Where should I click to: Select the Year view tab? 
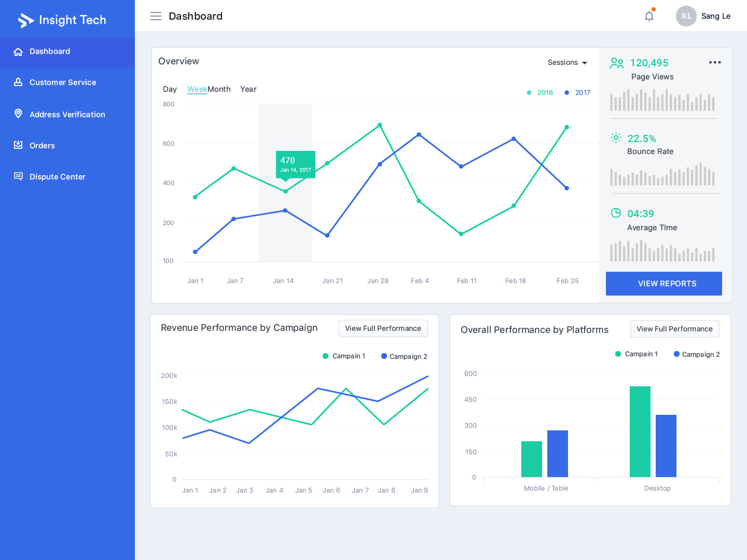pyautogui.click(x=248, y=89)
